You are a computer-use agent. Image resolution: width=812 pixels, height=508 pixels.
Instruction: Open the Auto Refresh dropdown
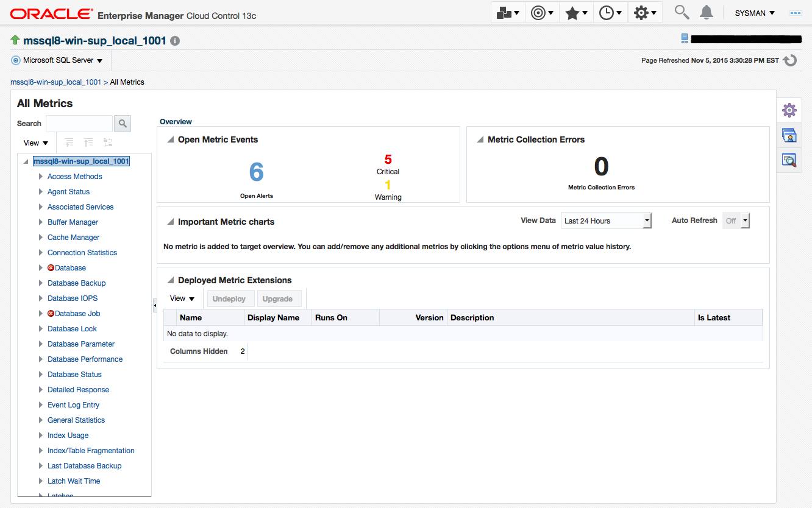[736, 220]
